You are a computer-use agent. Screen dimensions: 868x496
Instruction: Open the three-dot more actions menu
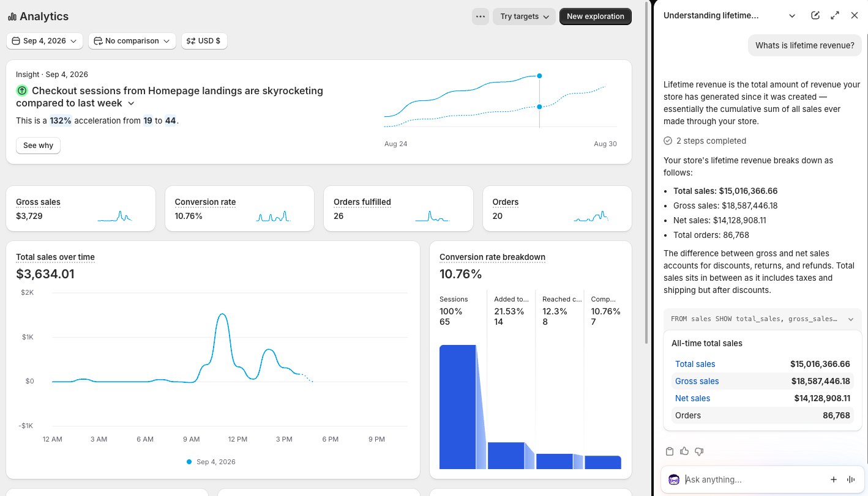point(481,17)
